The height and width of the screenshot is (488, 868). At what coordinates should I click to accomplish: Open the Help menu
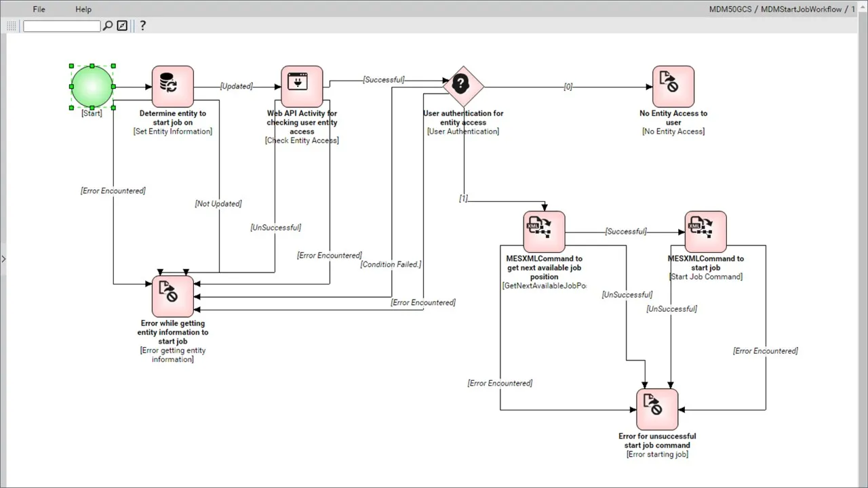[83, 9]
